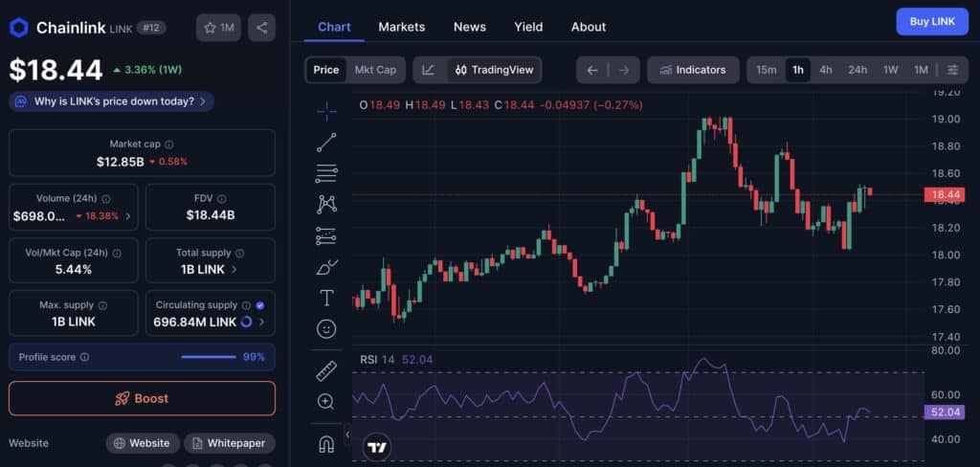Screen dimensions: 980x467
Task: Click the #12 rank badge
Action: click(151, 28)
